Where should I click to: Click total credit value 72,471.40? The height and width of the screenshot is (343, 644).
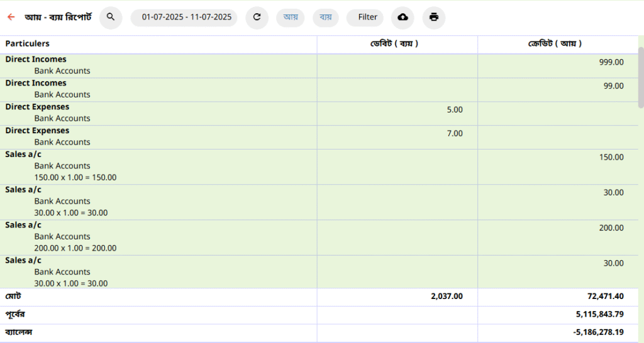pyautogui.click(x=606, y=297)
